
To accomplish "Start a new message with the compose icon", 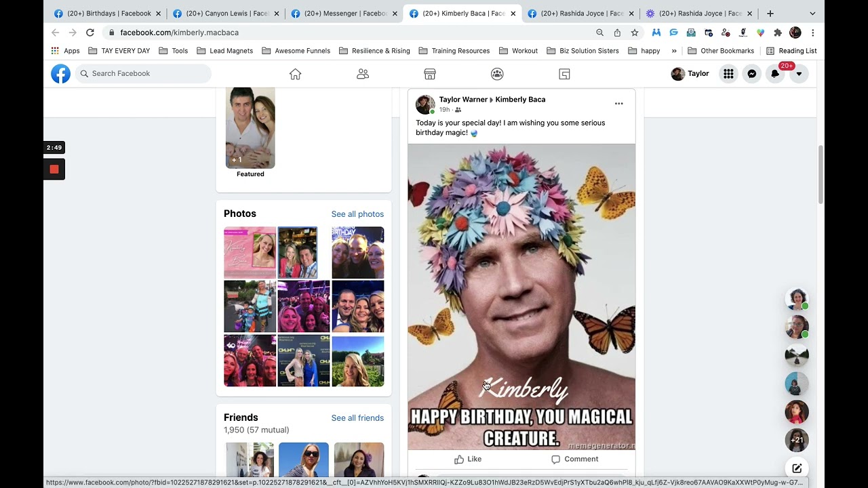I will (x=797, y=468).
